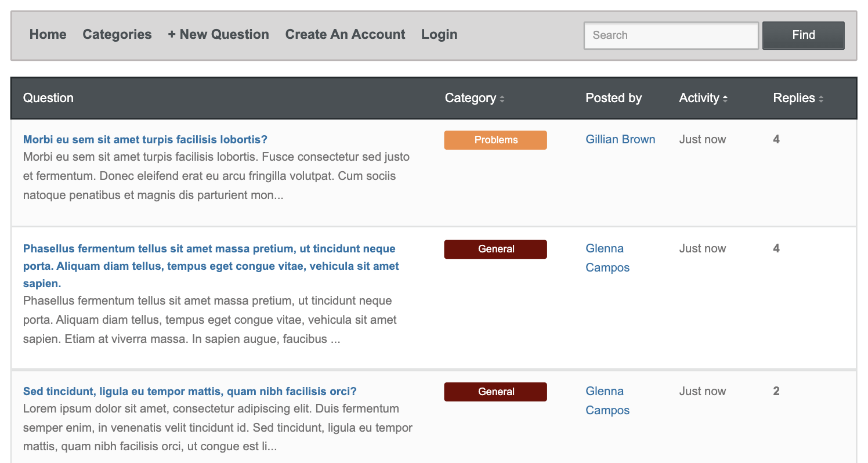
Task: Select the General tag on Sed tincidunt question
Action: coord(495,392)
